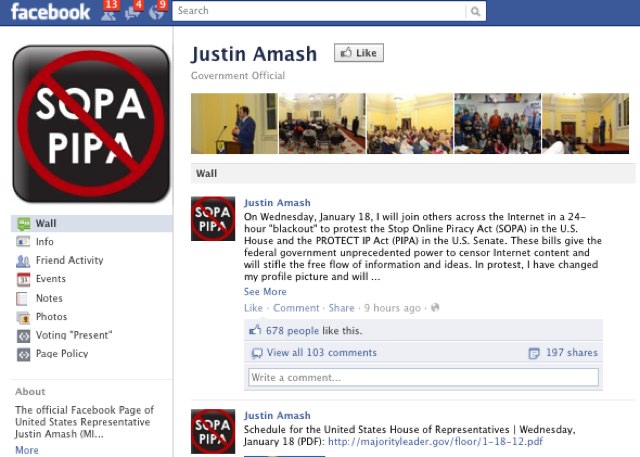Open third photo of crowded audience

pos(410,124)
